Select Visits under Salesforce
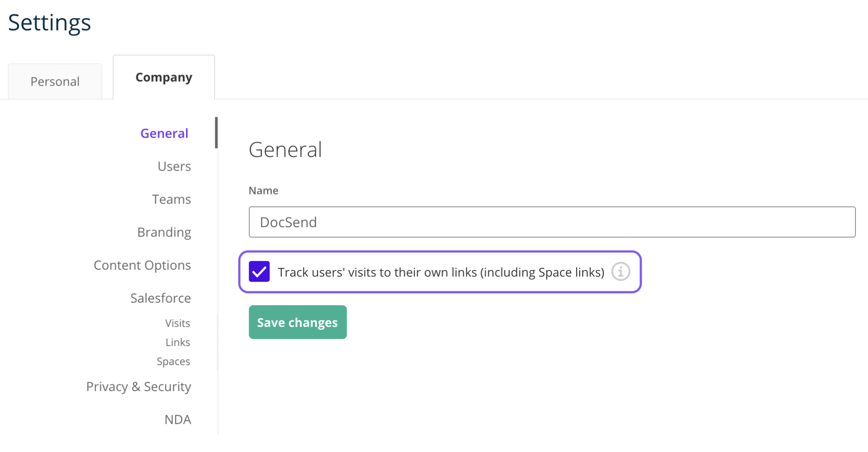This screenshot has width=868, height=452. coord(178,323)
